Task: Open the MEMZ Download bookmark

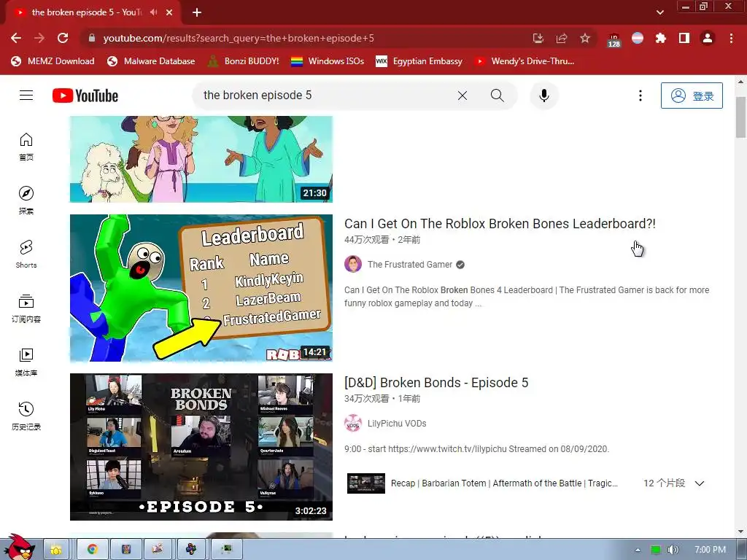Action: pyautogui.click(x=53, y=61)
